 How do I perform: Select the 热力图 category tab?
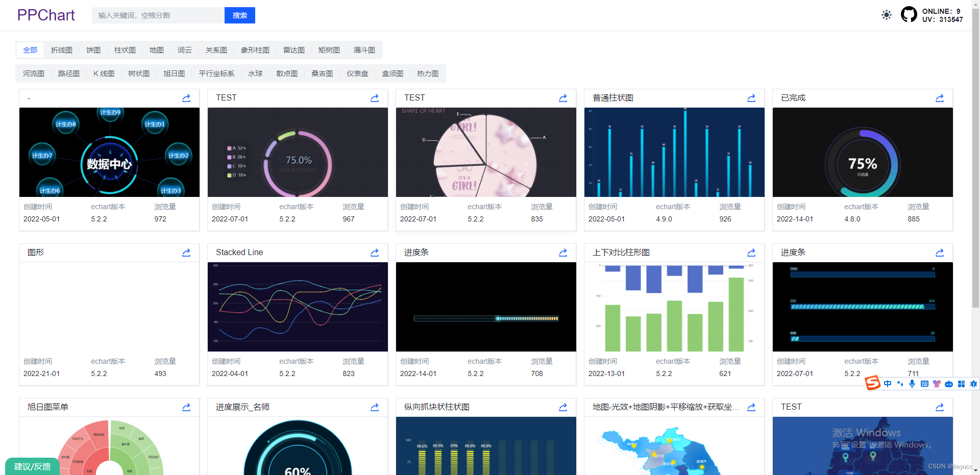(428, 73)
